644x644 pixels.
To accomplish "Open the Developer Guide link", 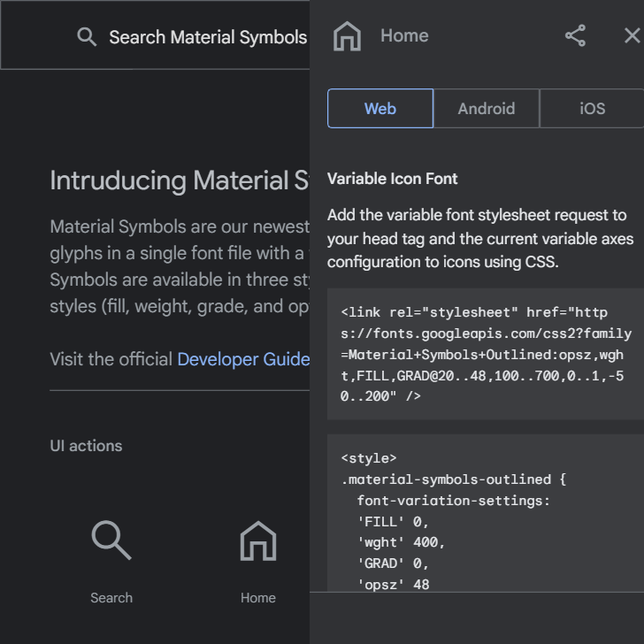I will tap(243, 359).
